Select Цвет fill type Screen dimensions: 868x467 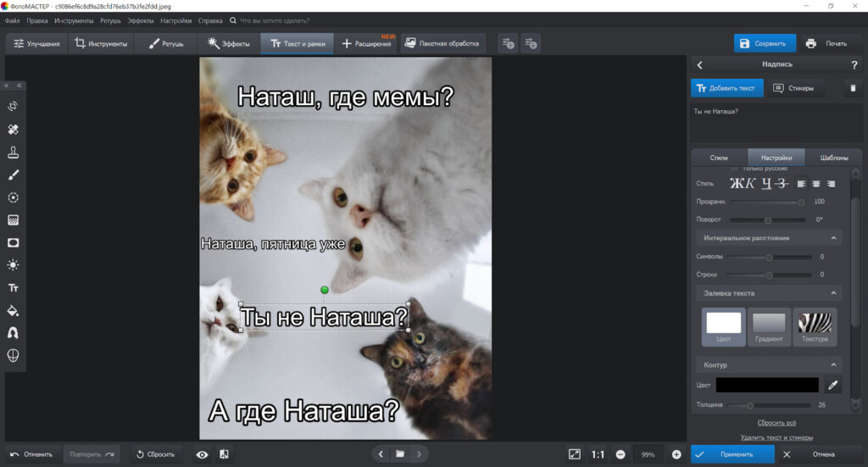[724, 327]
